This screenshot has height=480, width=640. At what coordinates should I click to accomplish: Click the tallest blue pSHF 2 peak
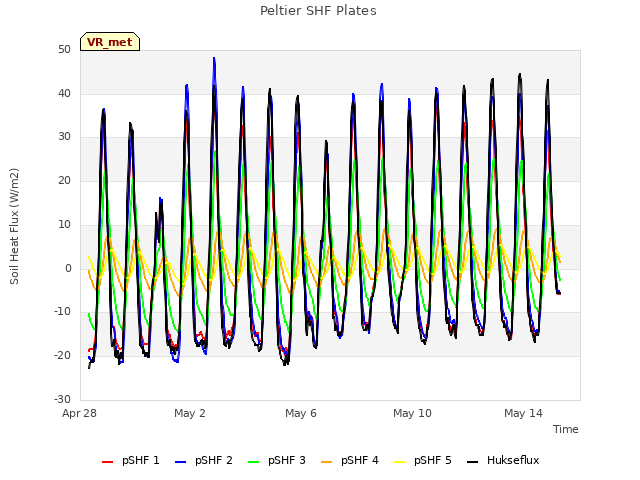[x=214, y=60]
